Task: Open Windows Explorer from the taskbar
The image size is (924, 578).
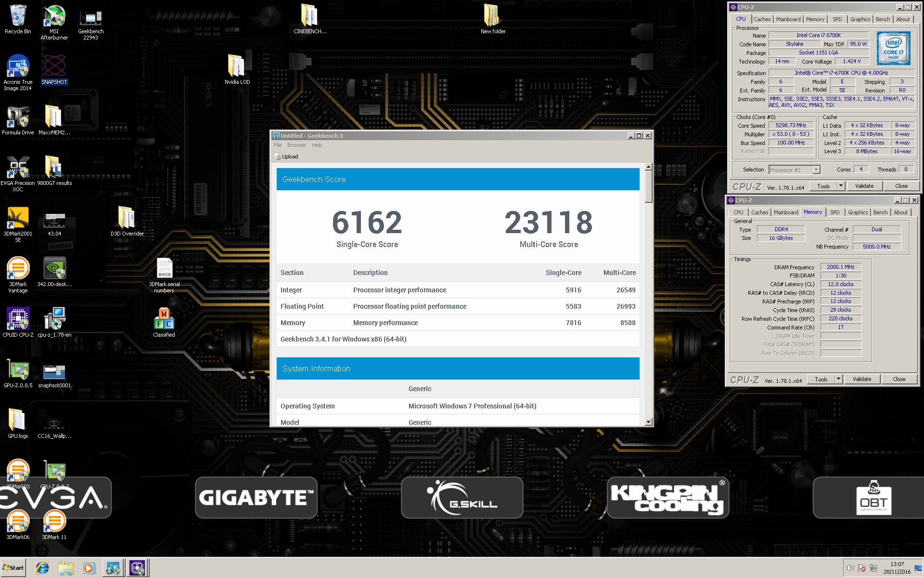Action: coord(66,568)
